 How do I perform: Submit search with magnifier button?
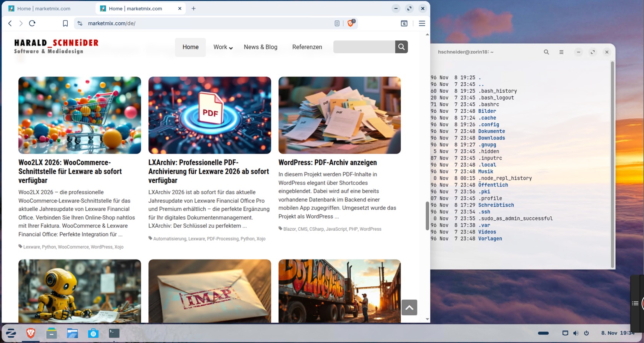(401, 47)
